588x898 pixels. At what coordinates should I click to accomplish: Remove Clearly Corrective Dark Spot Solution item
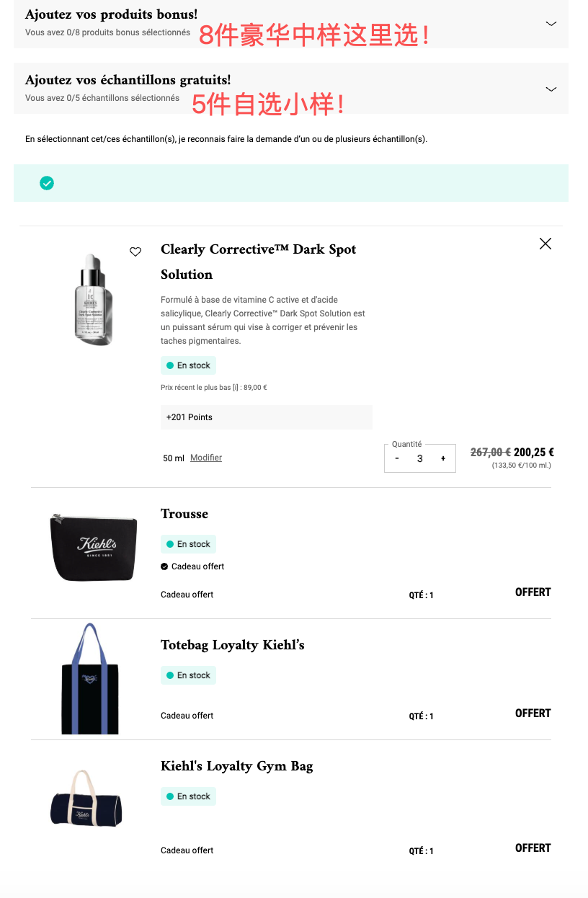pos(545,244)
